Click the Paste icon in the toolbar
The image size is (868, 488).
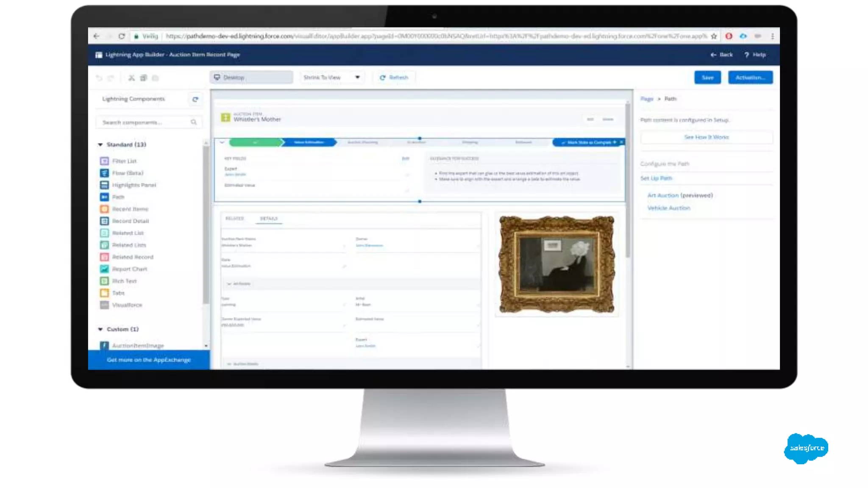155,78
